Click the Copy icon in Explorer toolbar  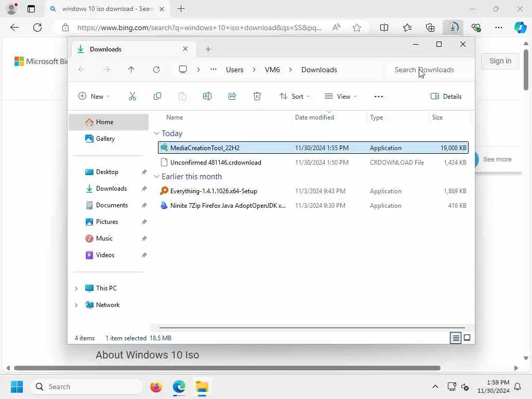pyautogui.click(x=157, y=96)
